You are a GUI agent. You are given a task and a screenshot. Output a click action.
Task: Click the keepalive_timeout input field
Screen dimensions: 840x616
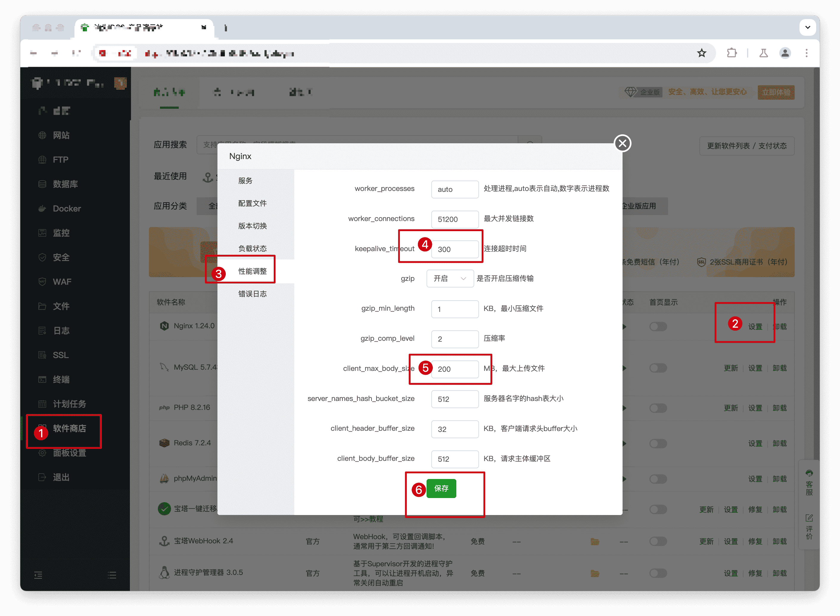click(455, 249)
